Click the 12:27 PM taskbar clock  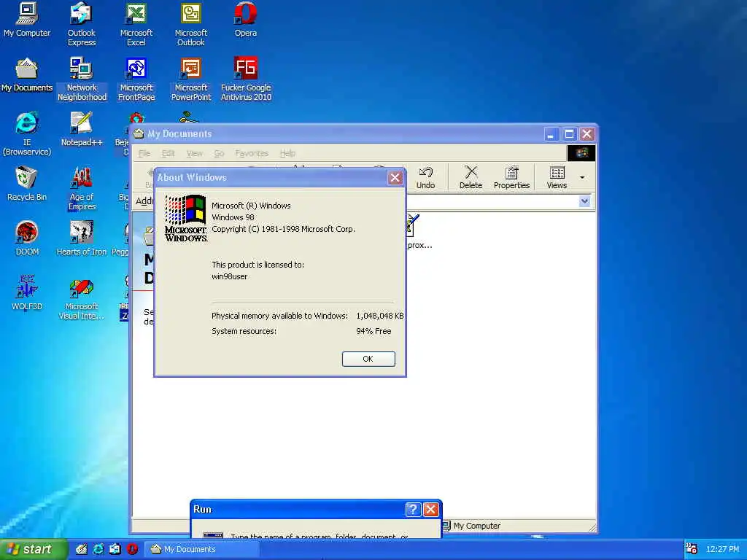[x=723, y=549]
